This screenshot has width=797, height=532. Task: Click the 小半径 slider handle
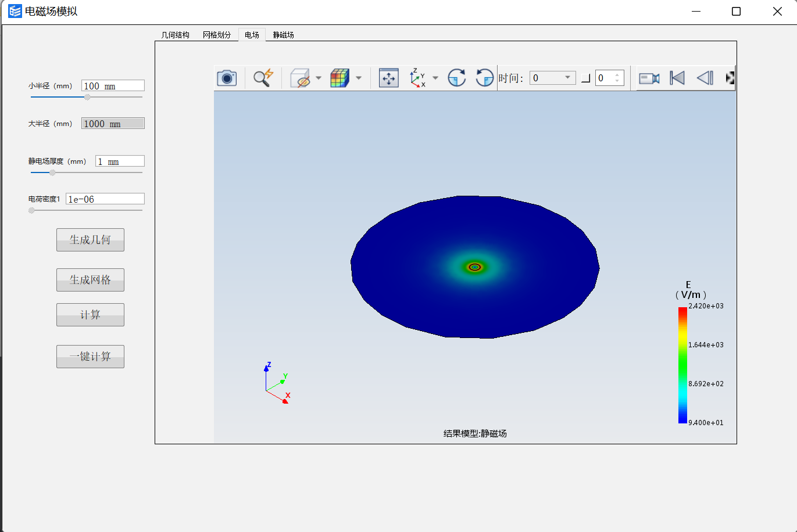point(87,97)
